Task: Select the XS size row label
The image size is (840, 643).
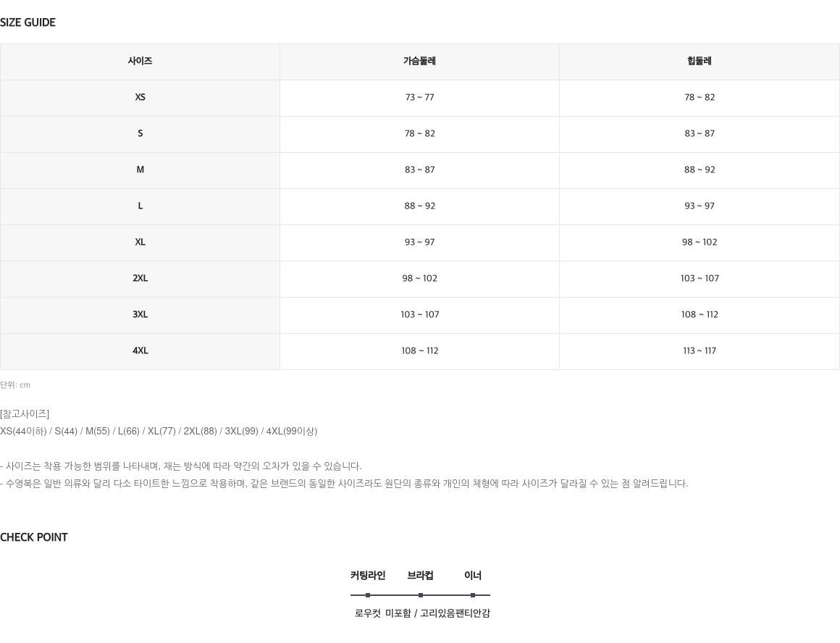Action: click(140, 98)
